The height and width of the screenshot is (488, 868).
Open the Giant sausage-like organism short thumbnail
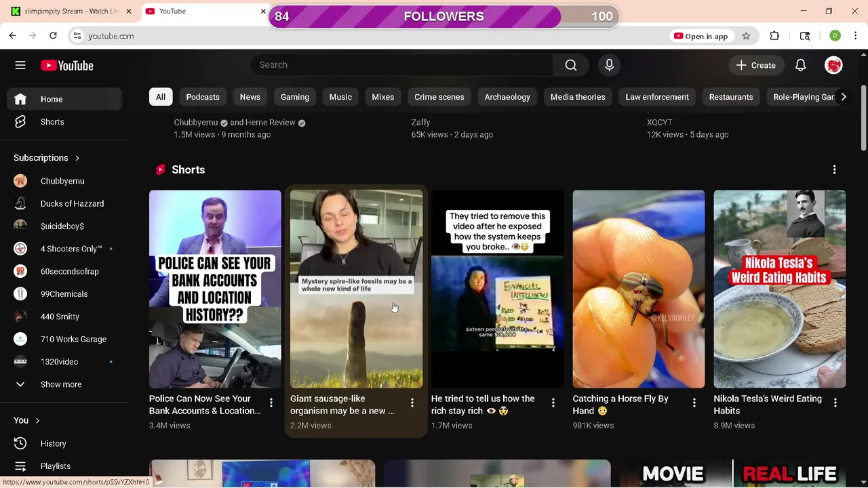[356, 289]
